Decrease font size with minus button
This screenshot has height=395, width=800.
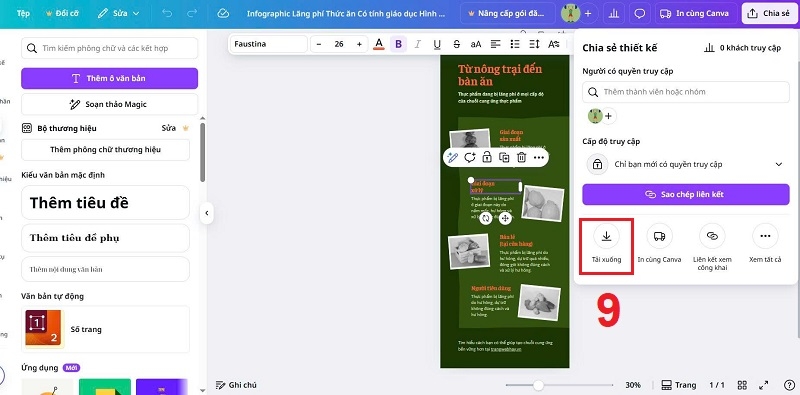319,44
